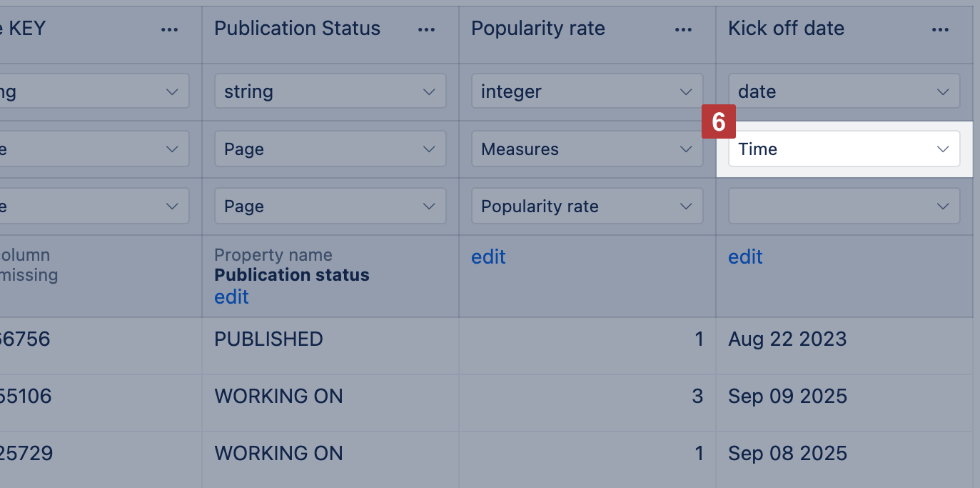Click edit link in Kick off date column
The width and height of the screenshot is (980, 488).
pyautogui.click(x=745, y=257)
